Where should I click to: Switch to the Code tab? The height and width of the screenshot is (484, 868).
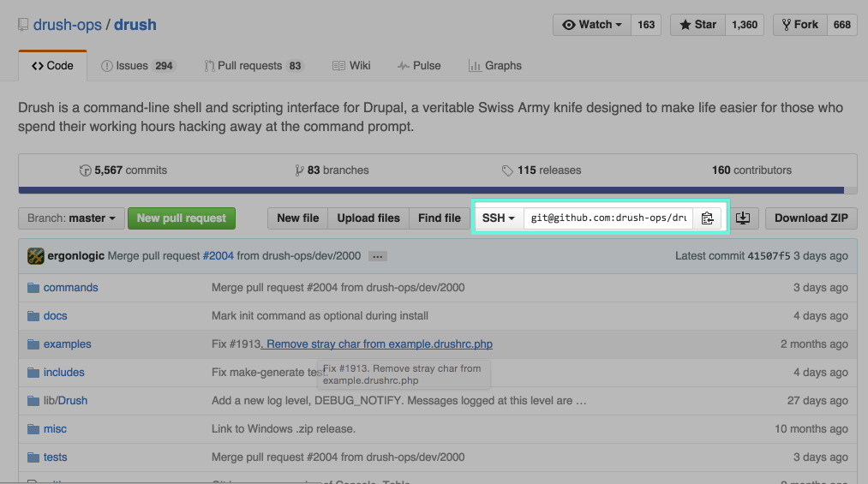[52, 66]
